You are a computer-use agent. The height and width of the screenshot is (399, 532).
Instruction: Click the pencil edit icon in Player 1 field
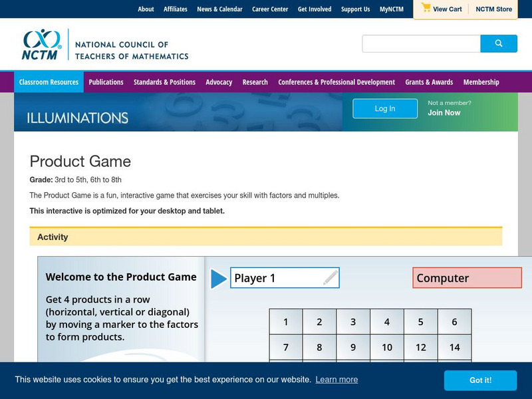point(330,277)
